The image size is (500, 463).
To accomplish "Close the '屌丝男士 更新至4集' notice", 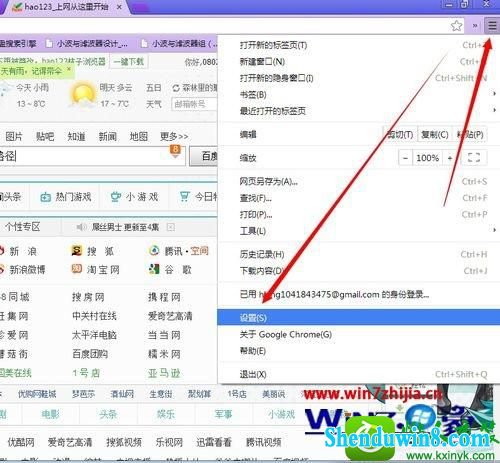I will pos(171,227).
